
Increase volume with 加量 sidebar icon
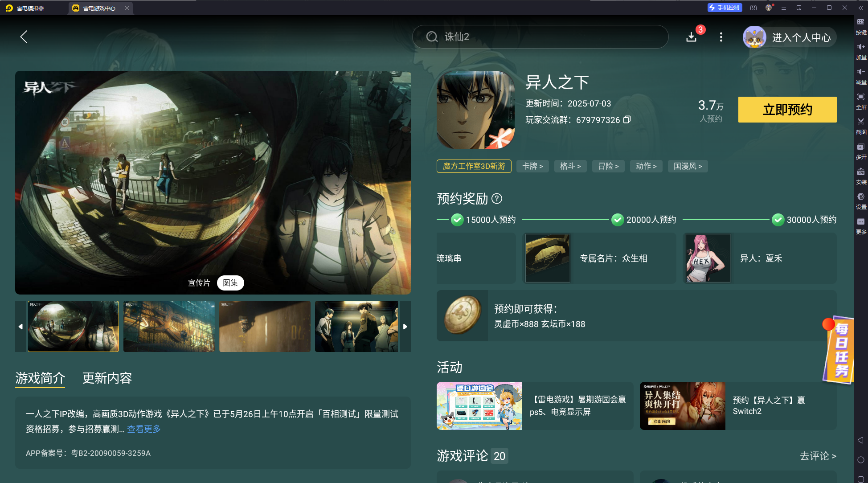pos(861,51)
